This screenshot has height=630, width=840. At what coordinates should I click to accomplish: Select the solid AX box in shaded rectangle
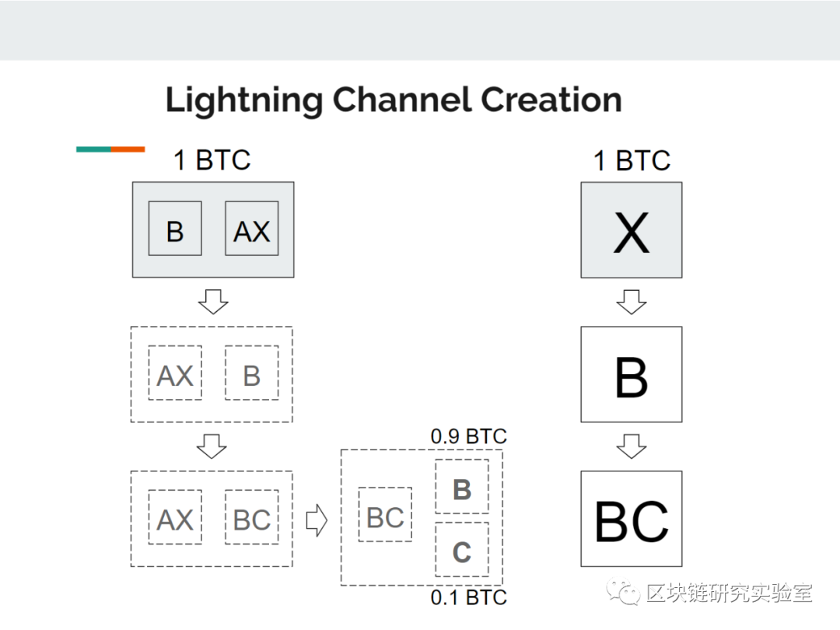tap(252, 228)
